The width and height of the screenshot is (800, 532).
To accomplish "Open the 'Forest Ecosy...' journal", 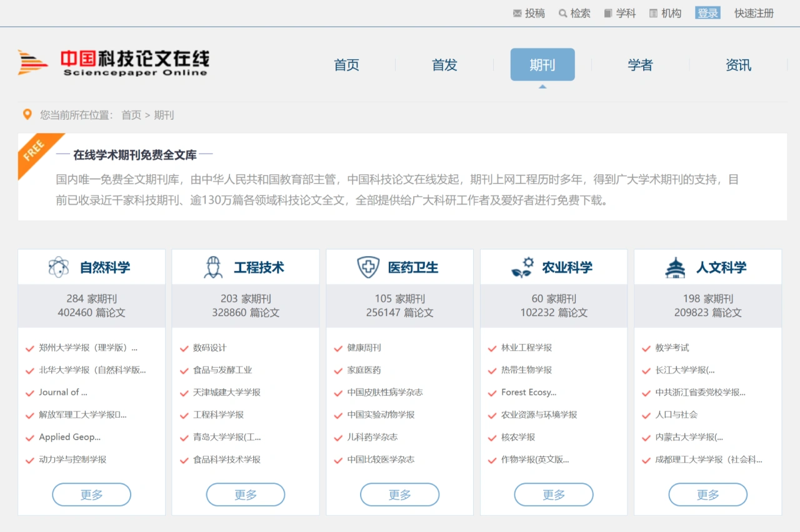I will pyautogui.click(x=529, y=392).
